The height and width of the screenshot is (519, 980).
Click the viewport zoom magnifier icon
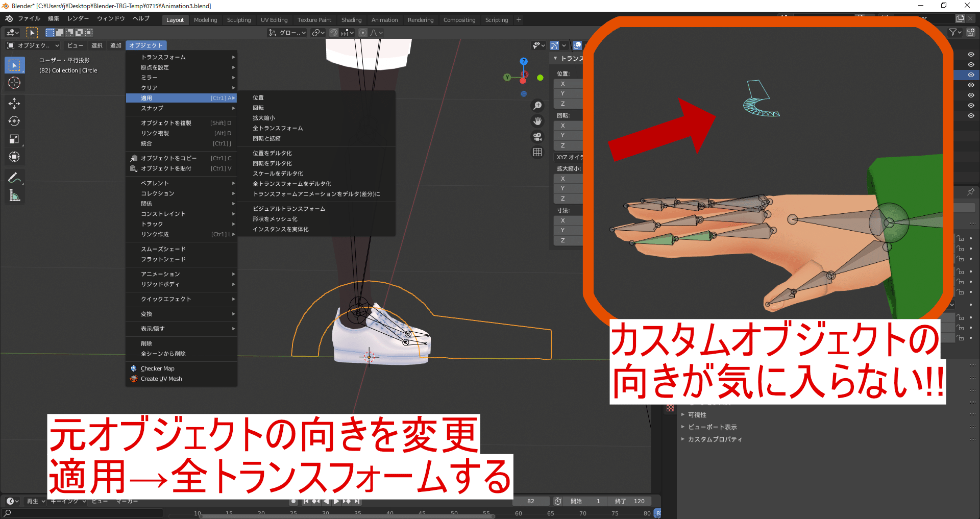pyautogui.click(x=537, y=106)
